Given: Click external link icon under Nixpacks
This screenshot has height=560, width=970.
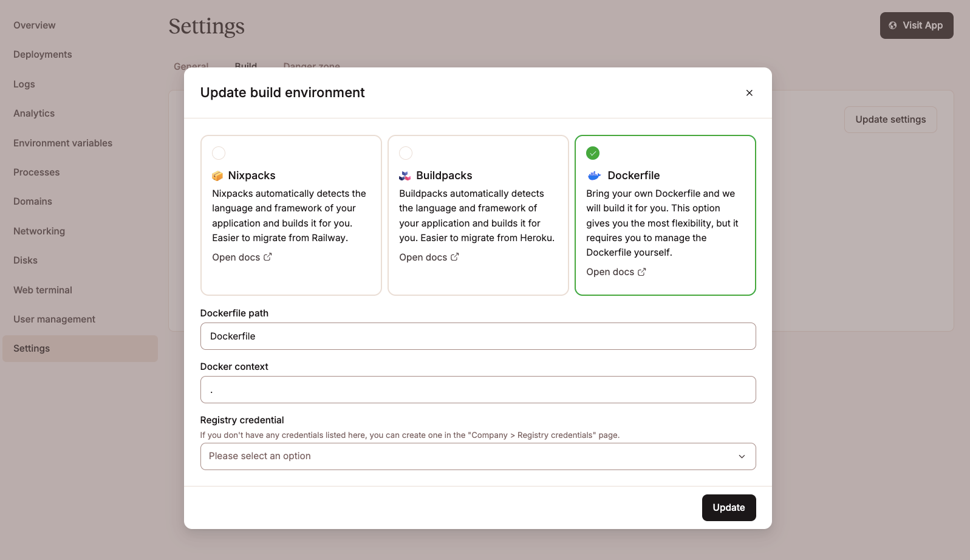Looking at the screenshot, I should (x=268, y=258).
